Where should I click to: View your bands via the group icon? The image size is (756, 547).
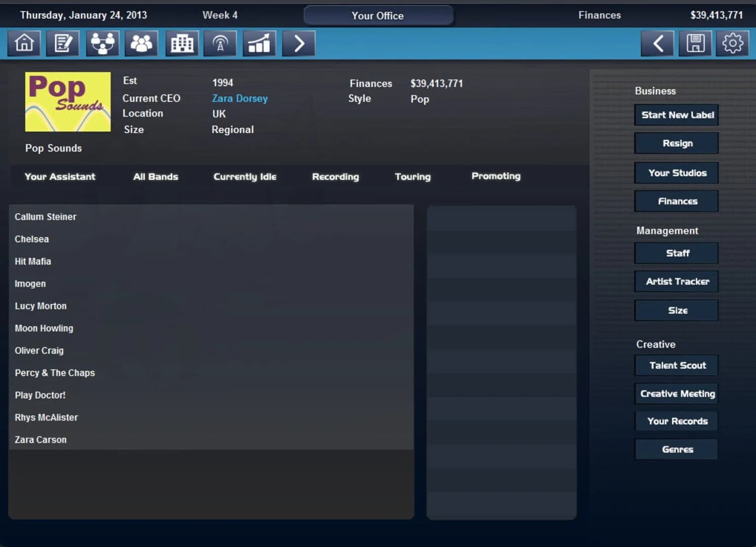click(x=141, y=44)
